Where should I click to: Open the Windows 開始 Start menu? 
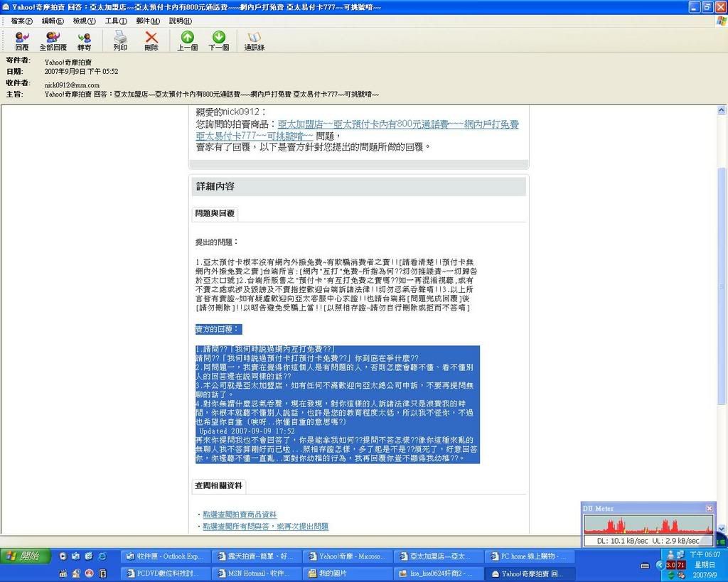tap(23, 556)
